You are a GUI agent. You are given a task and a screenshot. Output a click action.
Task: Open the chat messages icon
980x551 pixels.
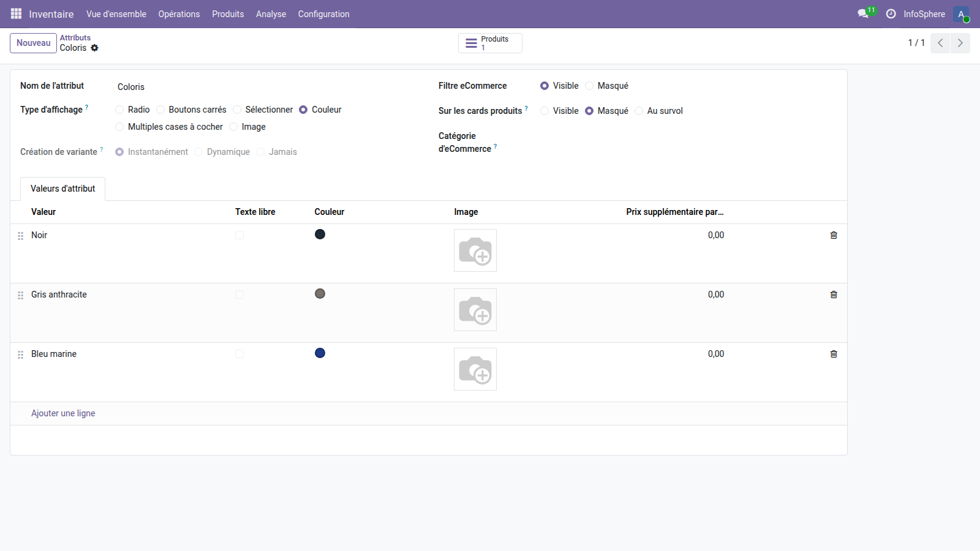863,13
